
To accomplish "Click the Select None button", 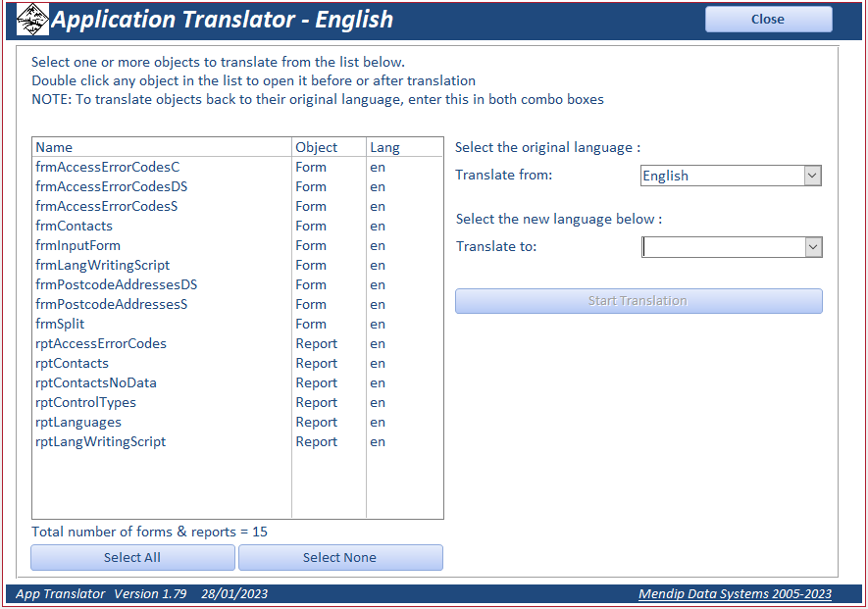I will 340,557.
